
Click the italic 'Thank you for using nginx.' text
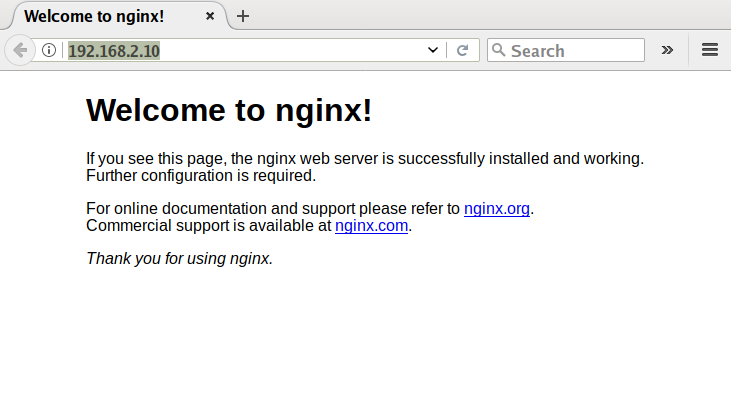179,258
